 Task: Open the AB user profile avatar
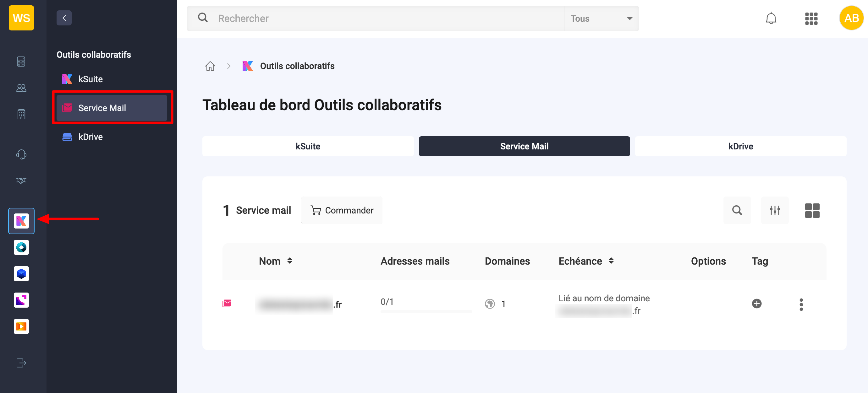(851, 18)
